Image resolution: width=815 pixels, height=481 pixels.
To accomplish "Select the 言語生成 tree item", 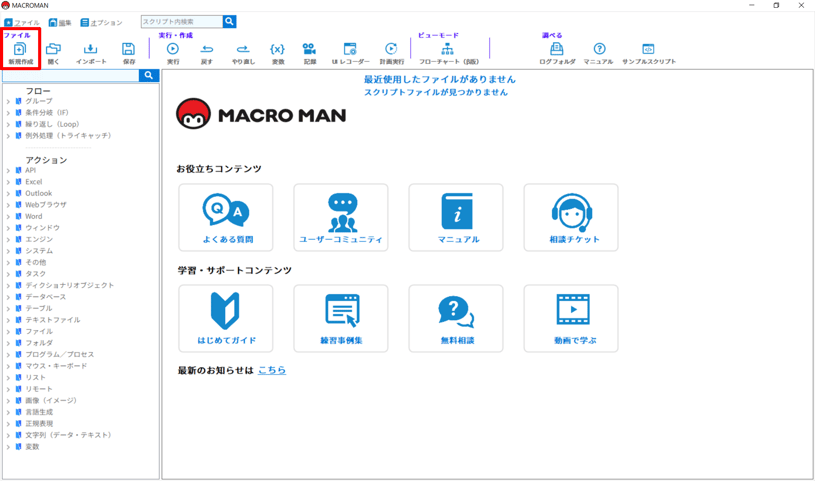I will point(39,412).
